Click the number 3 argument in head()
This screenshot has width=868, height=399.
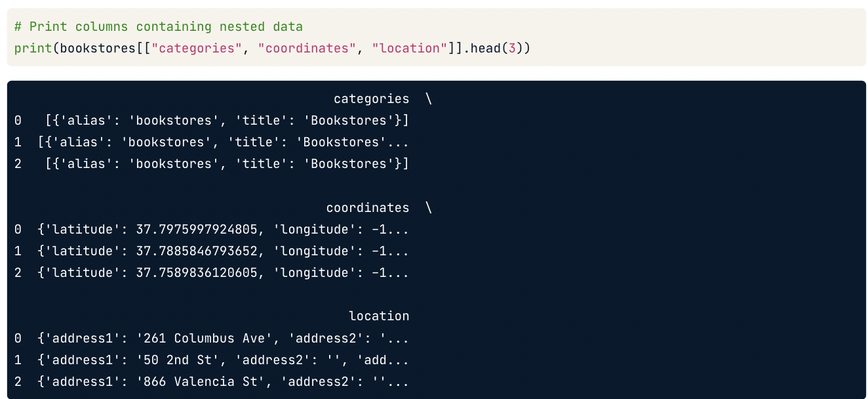tap(512, 49)
